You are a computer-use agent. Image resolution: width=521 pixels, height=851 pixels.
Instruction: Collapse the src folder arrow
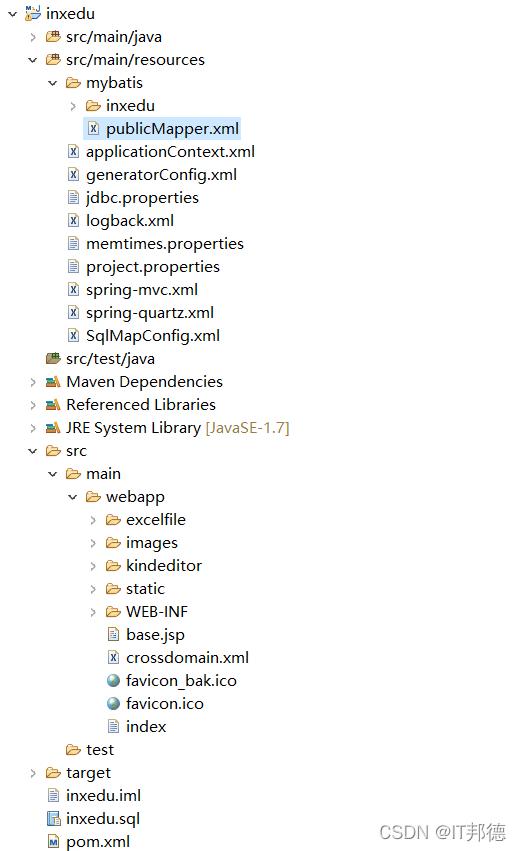pos(33,451)
